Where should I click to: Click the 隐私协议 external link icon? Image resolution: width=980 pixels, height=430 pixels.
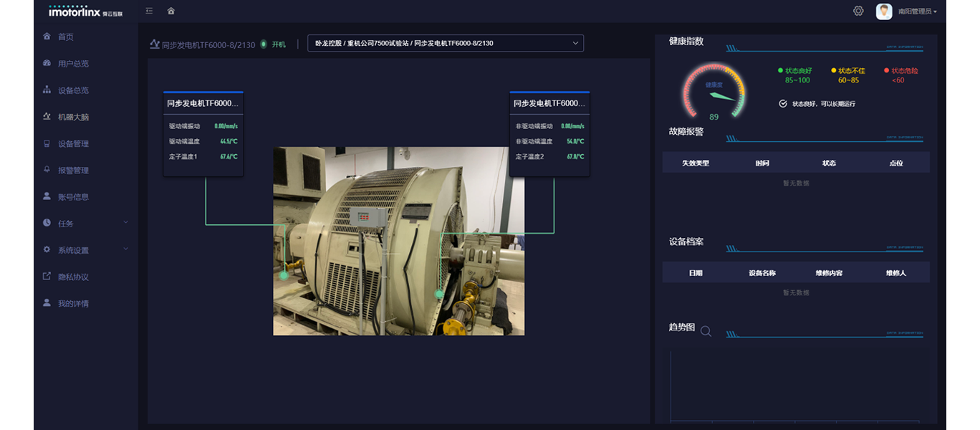pos(47,277)
